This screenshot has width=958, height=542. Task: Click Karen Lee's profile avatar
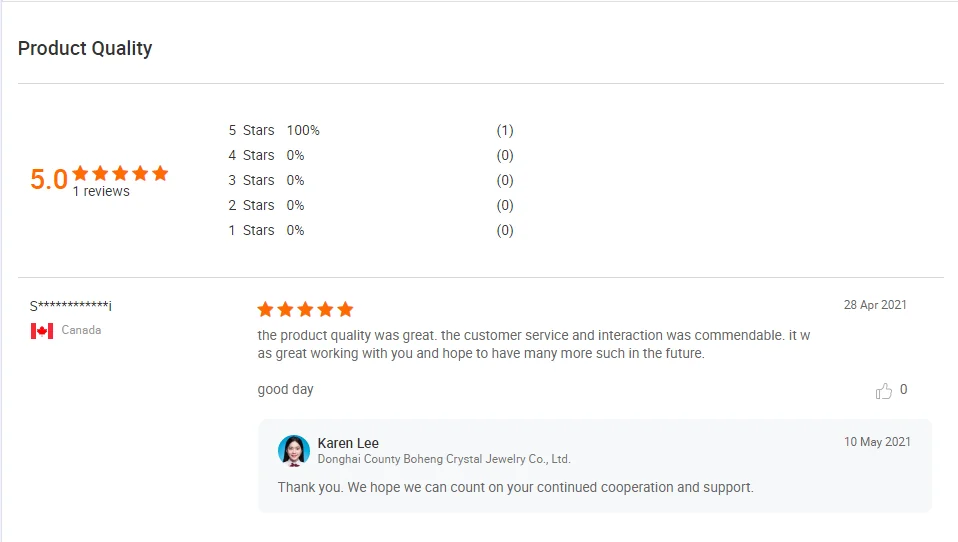tap(294, 451)
